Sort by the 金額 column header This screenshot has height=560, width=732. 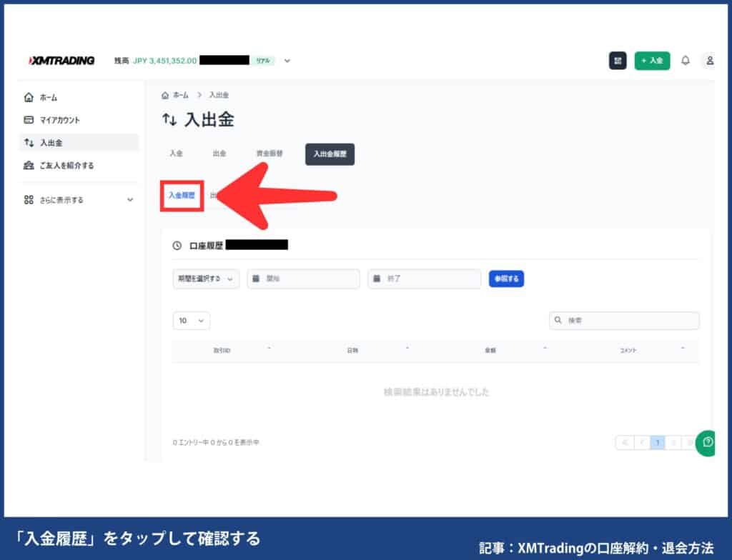click(x=490, y=351)
